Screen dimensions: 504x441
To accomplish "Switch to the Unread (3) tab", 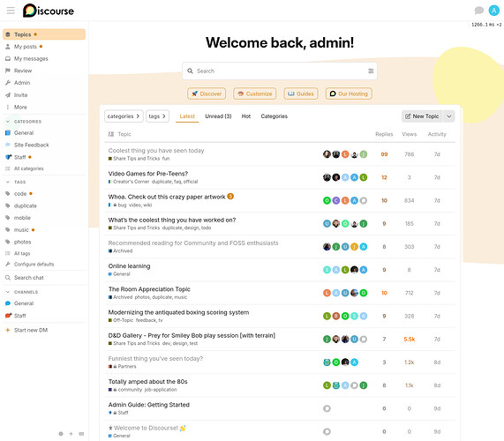I will 218,116.
